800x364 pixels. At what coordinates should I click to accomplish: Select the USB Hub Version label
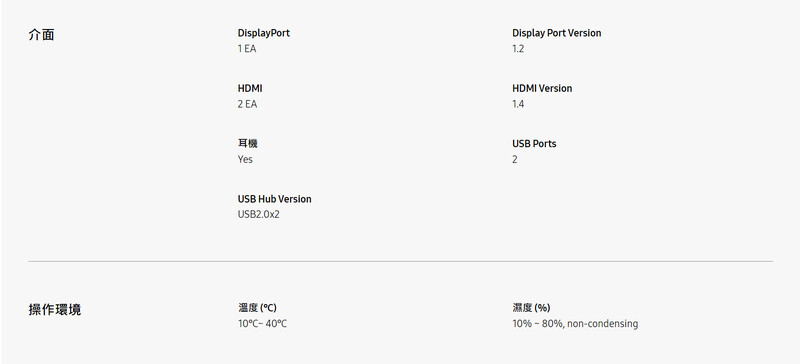(x=274, y=199)
